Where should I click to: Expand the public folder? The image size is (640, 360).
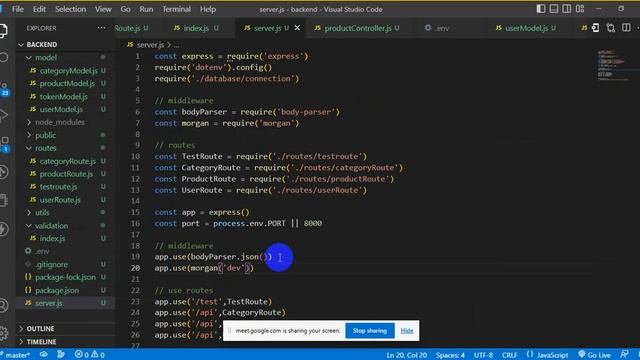[45, 135]
